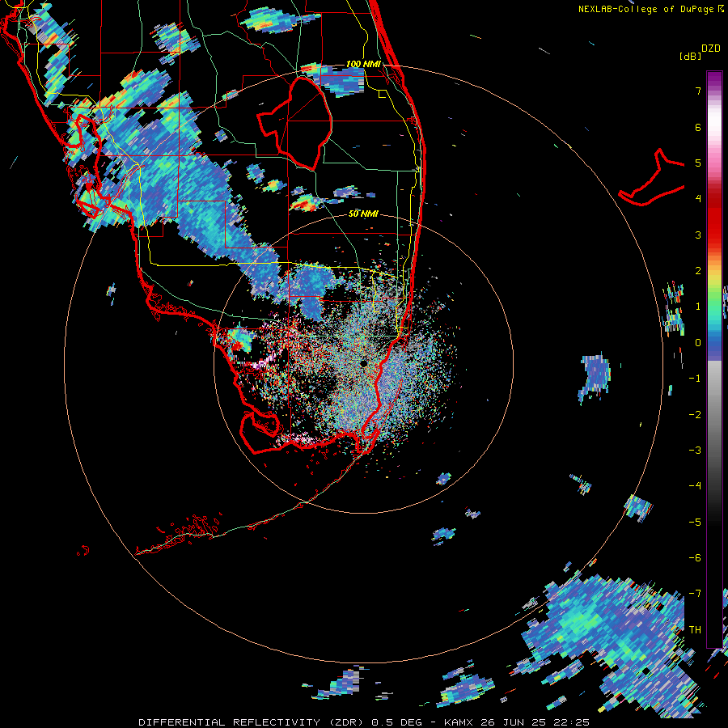Click the 6 value on the color scale
Viewport: 728px width, 728px height.
tap(698, 127)
